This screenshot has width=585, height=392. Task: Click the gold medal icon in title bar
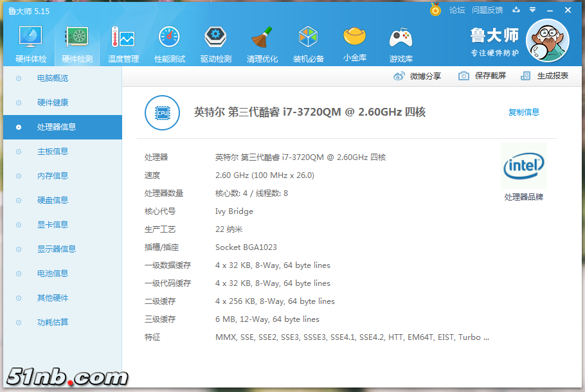point(435,10)
